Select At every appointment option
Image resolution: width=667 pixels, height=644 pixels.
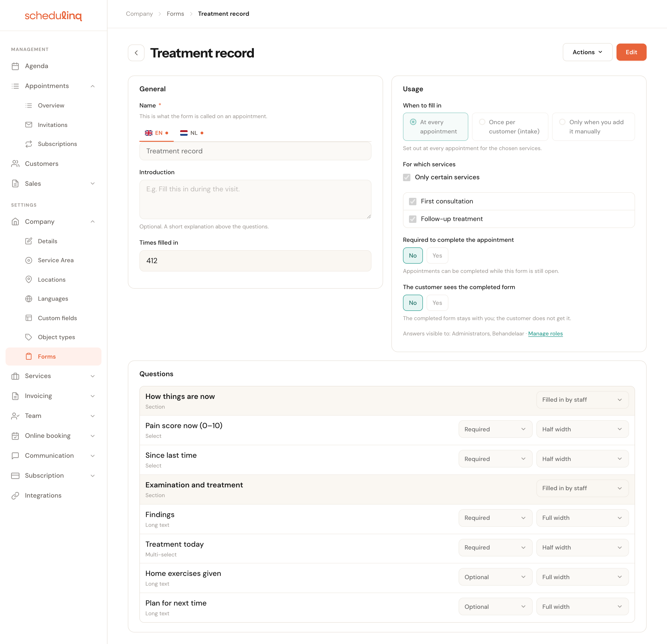click(x=435, y=127)
